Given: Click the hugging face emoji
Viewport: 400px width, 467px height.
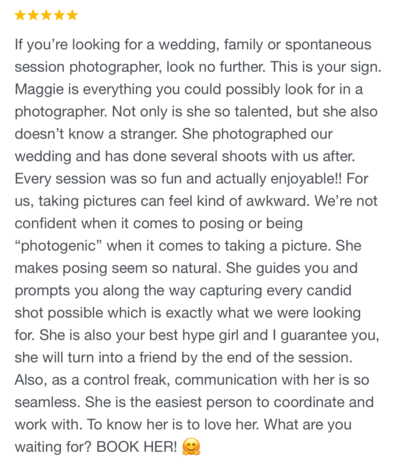Looking at the screenshot, I should pyautogui.click(x=191, y=447).
